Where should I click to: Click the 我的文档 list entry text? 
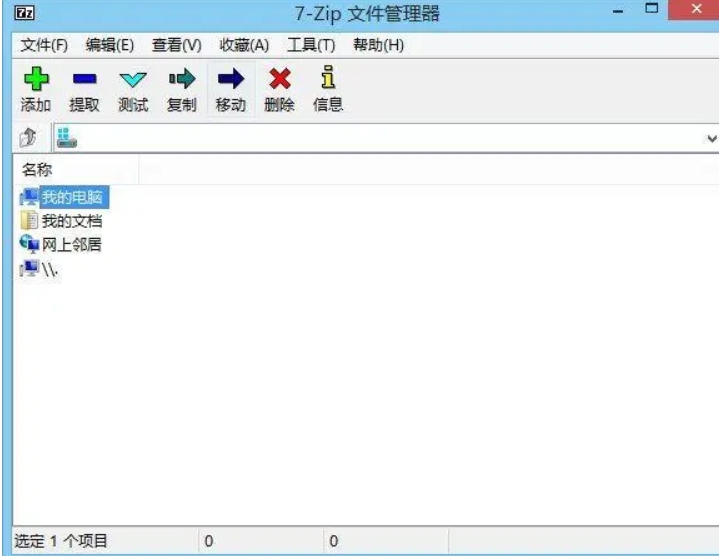pos(72,221)
